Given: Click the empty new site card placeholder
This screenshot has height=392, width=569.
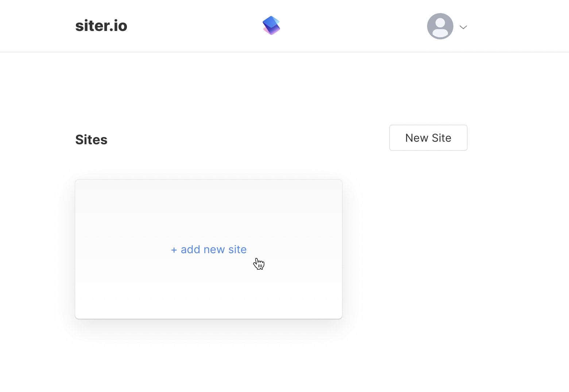Looking at the screenshot, I should [x=209, y=249].
